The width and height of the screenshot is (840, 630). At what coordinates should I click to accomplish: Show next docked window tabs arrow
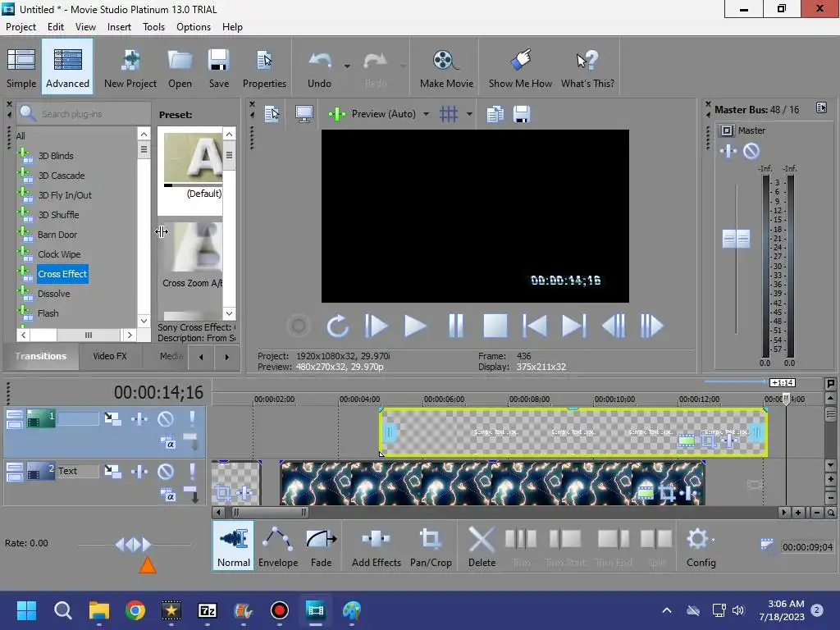tap(226, 357)
